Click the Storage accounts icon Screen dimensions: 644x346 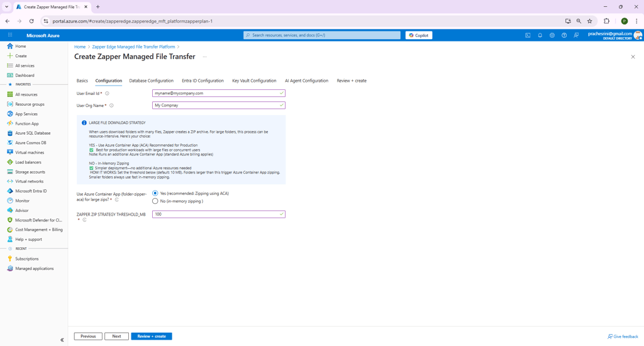10,172
